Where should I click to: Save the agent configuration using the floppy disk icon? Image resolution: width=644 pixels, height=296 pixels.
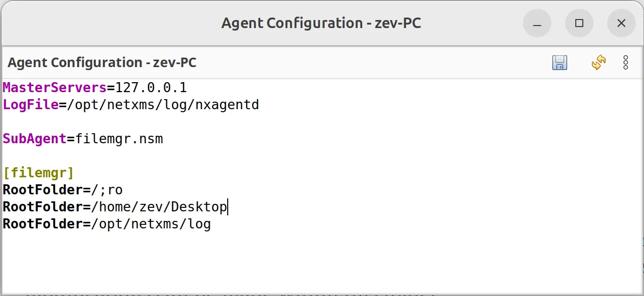[560, 63]
